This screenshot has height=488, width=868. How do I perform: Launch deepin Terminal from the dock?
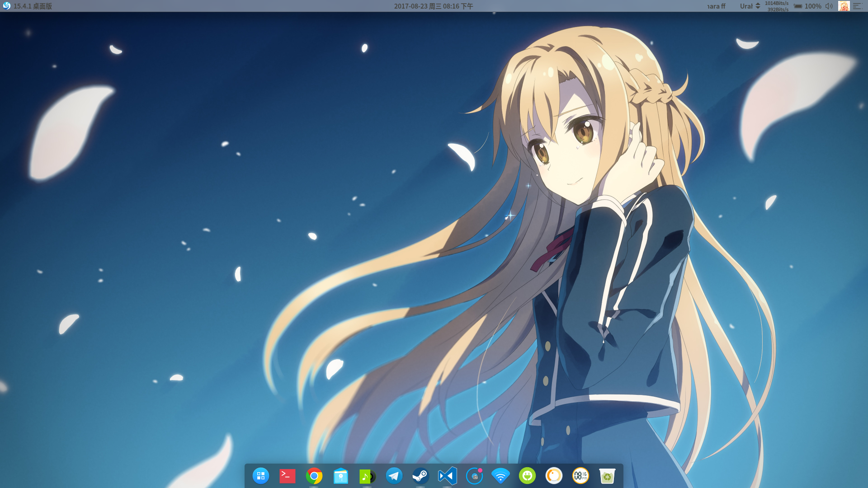288,475
